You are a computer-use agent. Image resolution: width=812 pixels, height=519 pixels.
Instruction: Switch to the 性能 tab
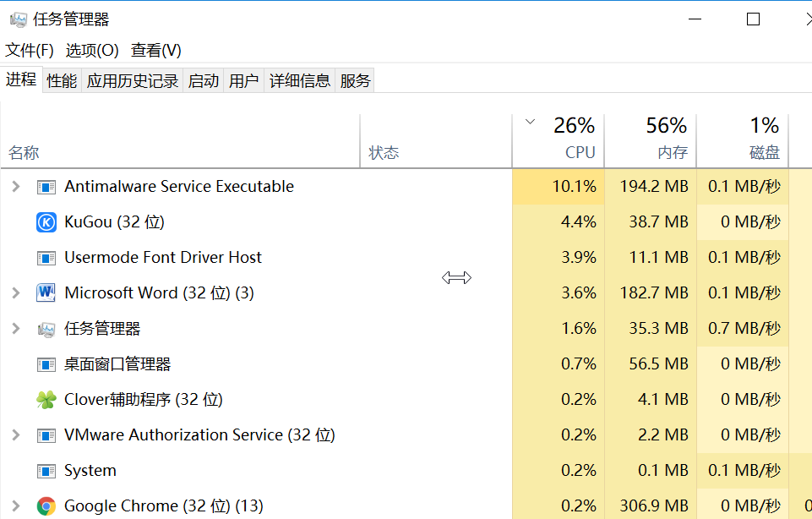(62, 81)
